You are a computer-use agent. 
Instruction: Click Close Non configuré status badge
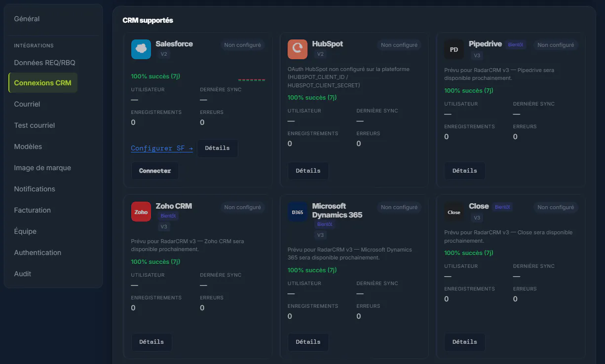tap(556, 207)
